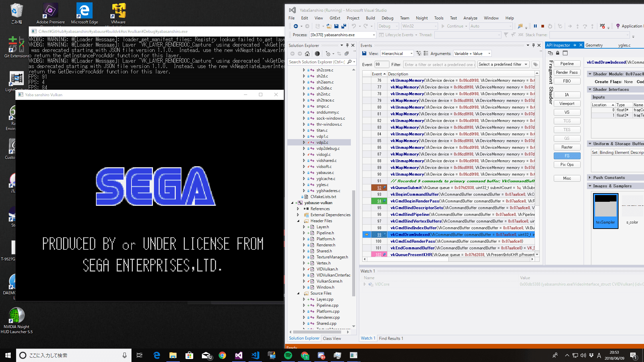Open the Nsight menu
644x362 pixels.
click(x=422, y=18)
